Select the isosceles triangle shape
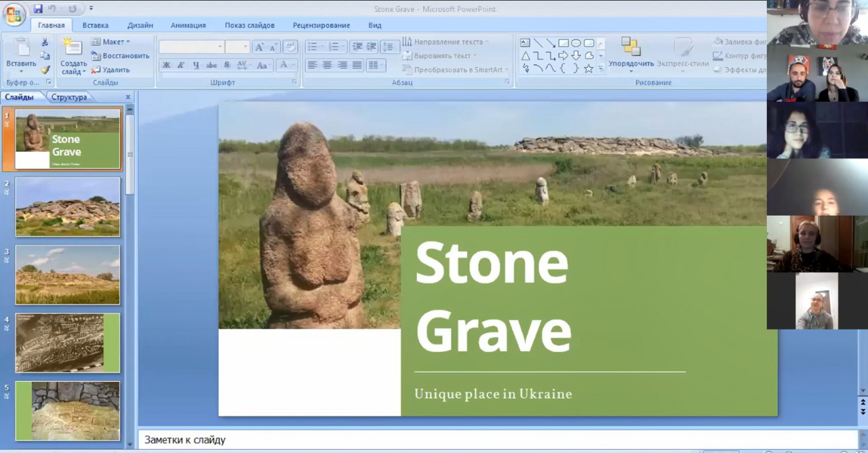Image resolution: width=868 pixels, height=453 pixels. point(525,56)
